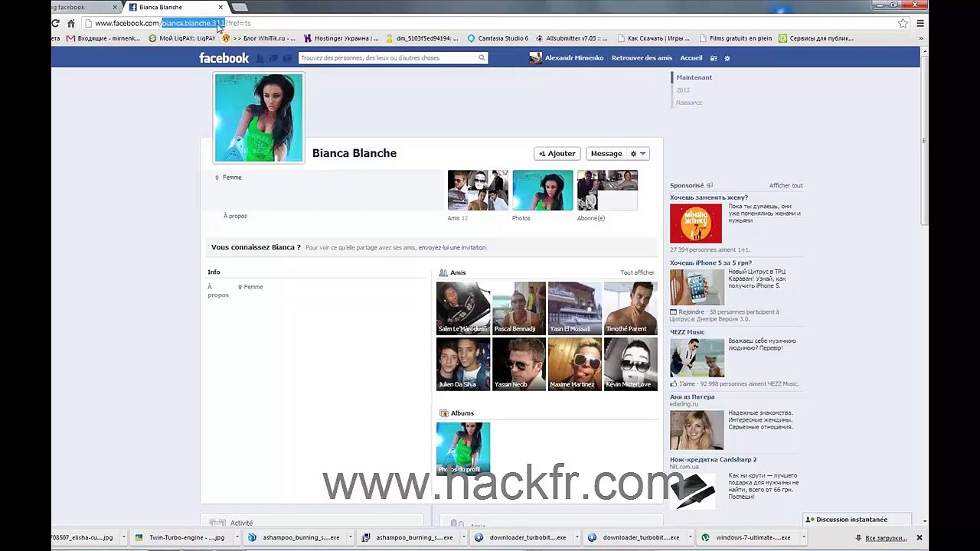Click the Facebook logo in header
980x551 pixels.
(x=224, y=58)
